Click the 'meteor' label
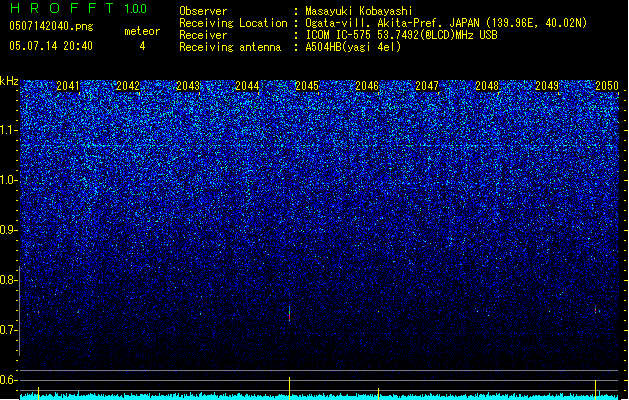This screenshot has width=629, height=400. point(142,31)
